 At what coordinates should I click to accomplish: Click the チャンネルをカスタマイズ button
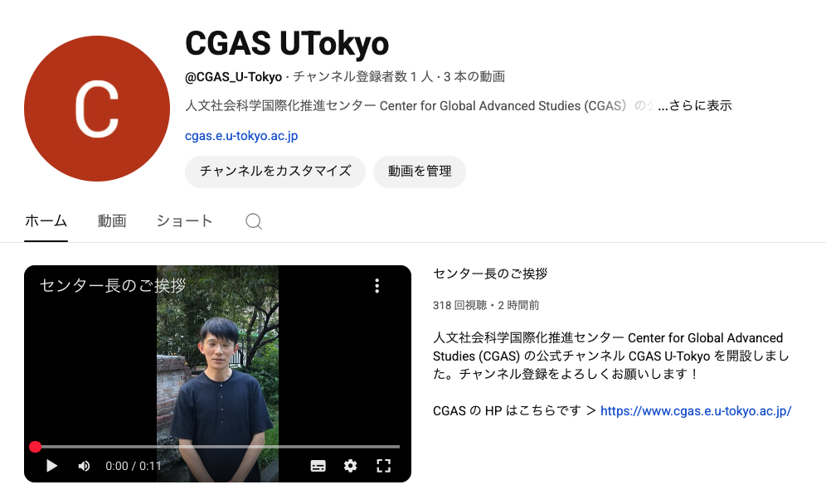tap(275, 171)
